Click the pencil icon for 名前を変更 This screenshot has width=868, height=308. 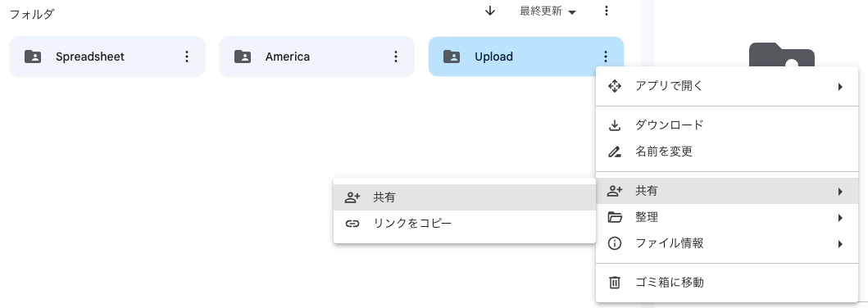pyautogui.click(x=615, y=152)
